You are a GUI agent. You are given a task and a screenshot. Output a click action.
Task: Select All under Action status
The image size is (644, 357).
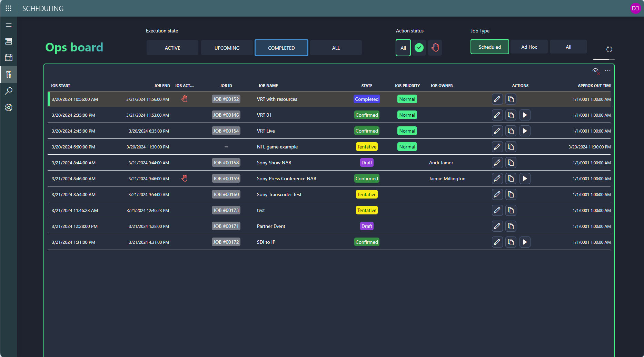coord(403,48)
